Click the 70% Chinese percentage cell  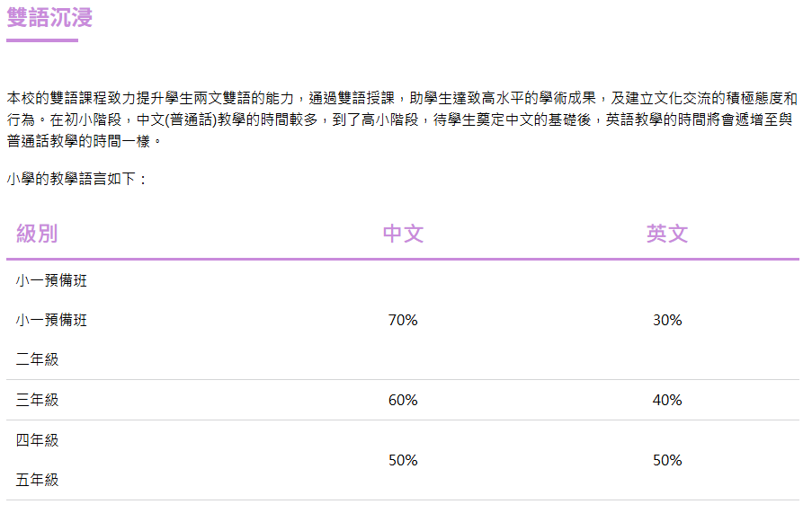click(x=403, y=320)
